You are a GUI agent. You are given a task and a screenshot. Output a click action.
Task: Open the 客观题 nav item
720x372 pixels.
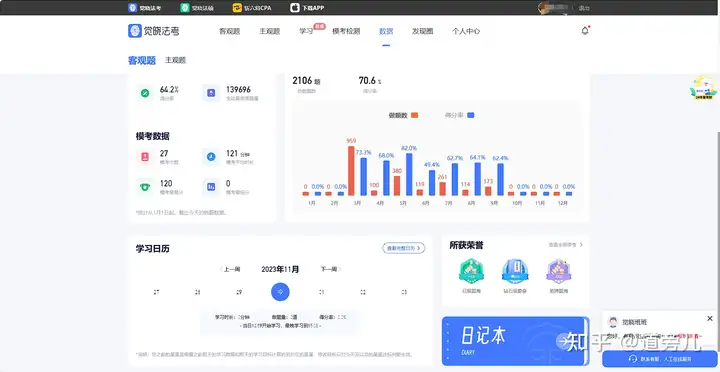pos(230,31)
